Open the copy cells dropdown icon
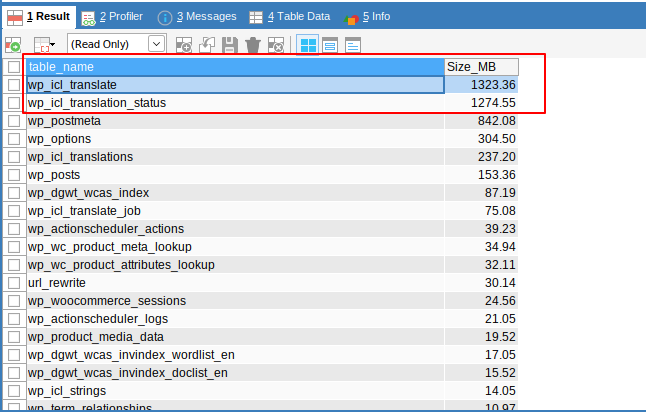Screen dimensions: 646x412 click(44, 44)
